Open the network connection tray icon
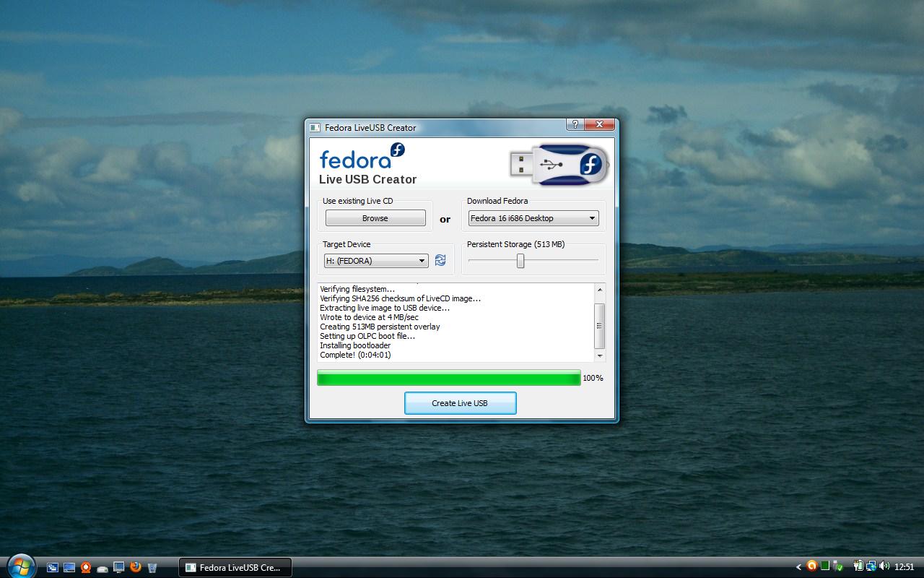 871,566
